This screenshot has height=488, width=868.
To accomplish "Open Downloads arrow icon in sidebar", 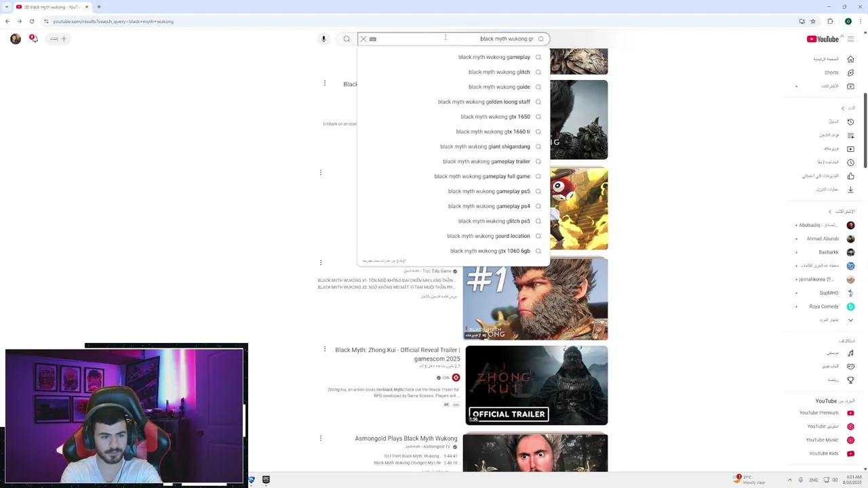I will tap(850, 190).
